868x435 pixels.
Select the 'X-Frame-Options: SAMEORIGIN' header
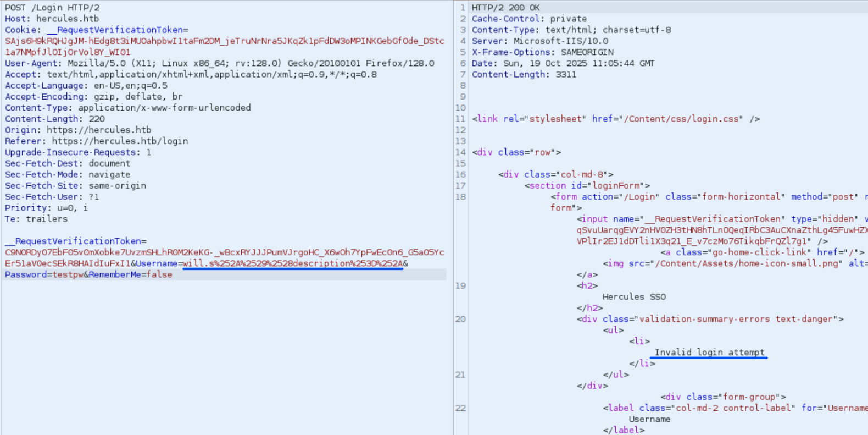point(543,52)
